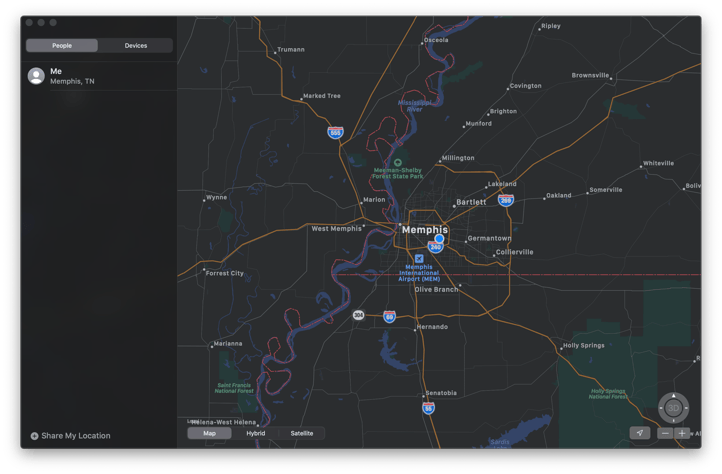Click the Millington label

(458, 158)
